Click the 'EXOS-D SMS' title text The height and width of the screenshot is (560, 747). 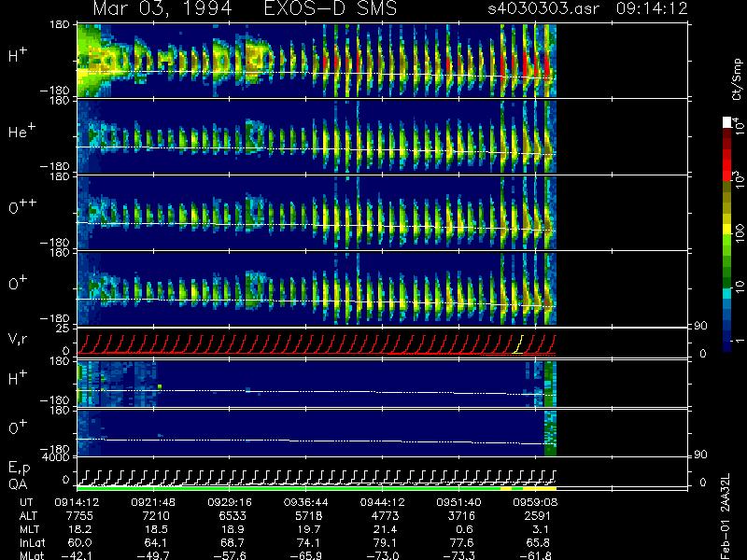[331, 8]
